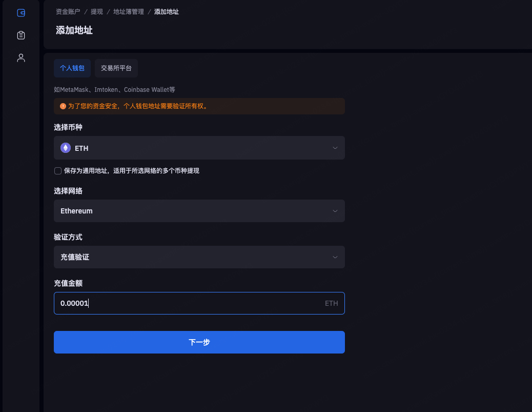
Task: Open the orders clipboard sidebar icon
Action: click(x=21, y=35)
